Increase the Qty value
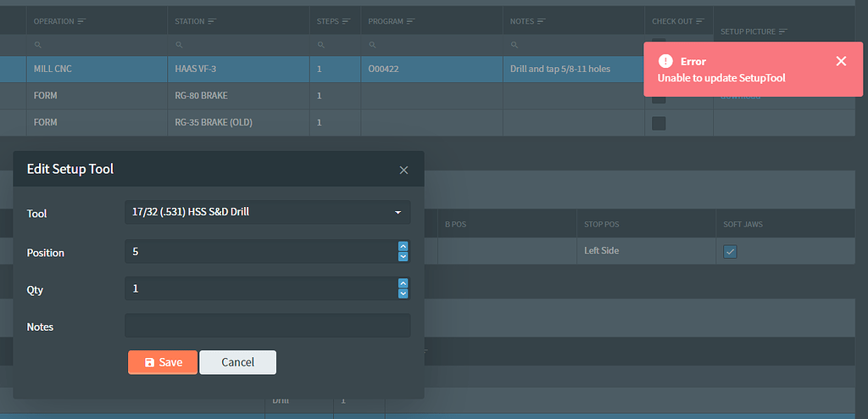The image size is (868, 419). [403, 283]
